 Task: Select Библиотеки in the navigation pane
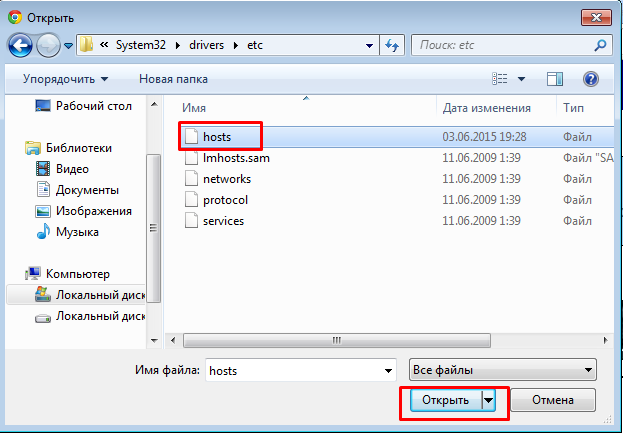tap(69, 148)
